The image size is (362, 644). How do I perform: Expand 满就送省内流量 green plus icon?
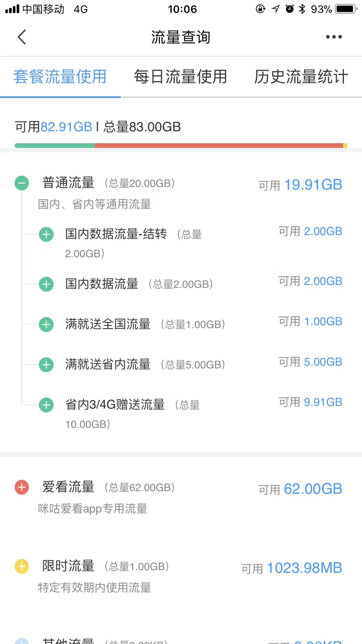point(46,365)
